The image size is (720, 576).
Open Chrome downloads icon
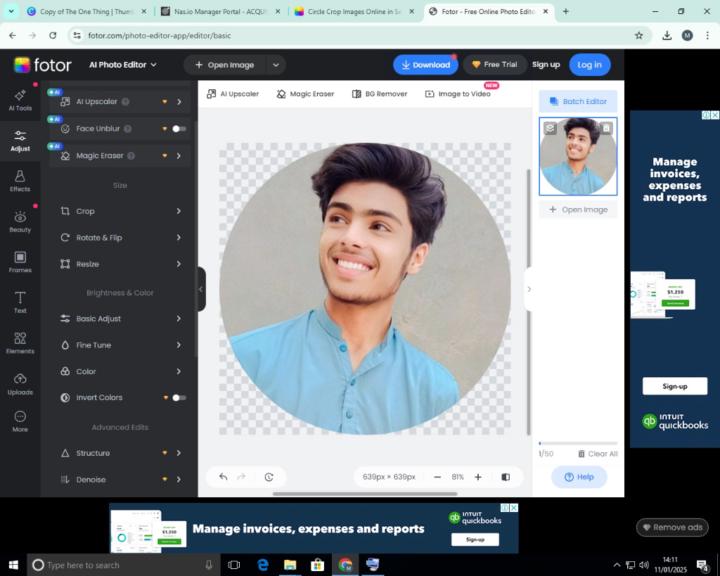click(667, 35)
